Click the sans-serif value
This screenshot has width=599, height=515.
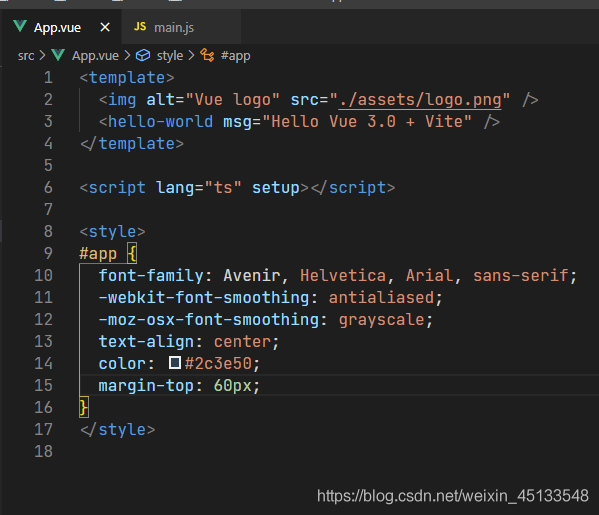click(520, 275)
